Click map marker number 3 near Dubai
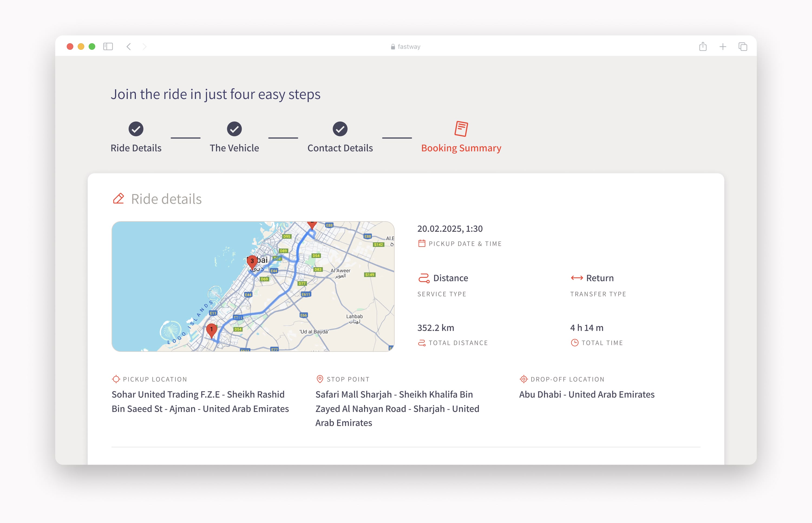The image size is (812, 523). coord(252,261)
